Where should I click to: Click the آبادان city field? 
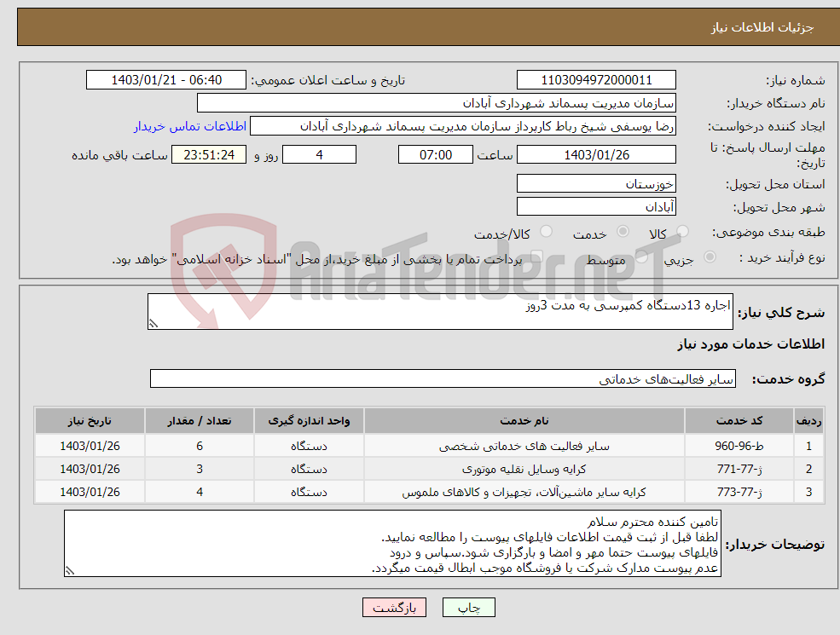click(596, 206)
